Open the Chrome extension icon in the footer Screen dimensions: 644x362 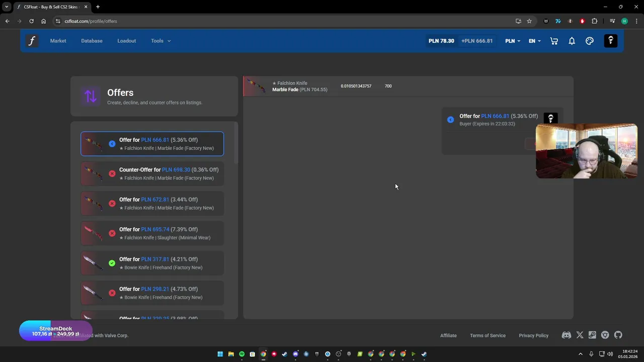pyautogui.click(x=605, y=335)
